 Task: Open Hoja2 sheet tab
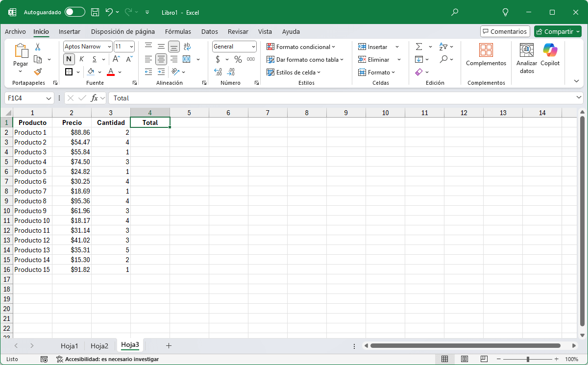coord(99,345)
